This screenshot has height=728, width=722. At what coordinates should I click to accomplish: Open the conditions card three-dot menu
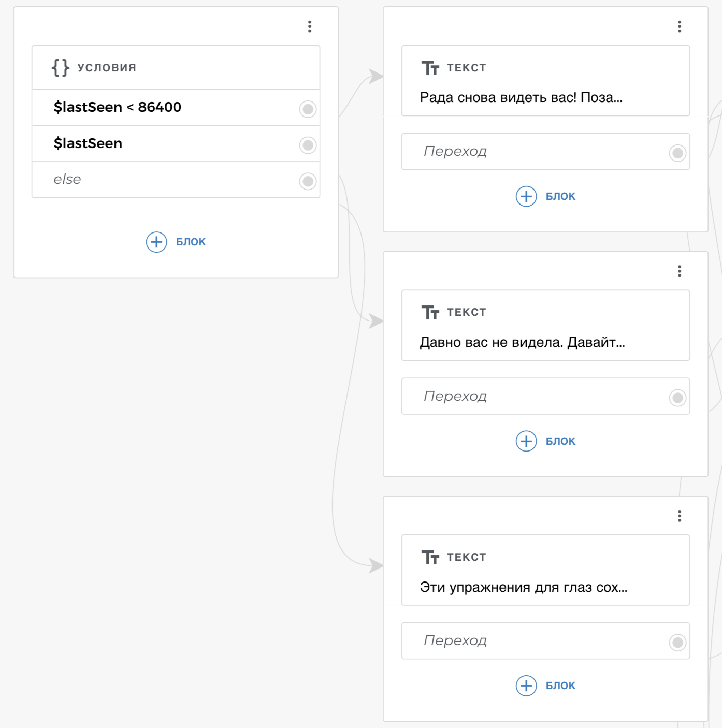point(310,26)
